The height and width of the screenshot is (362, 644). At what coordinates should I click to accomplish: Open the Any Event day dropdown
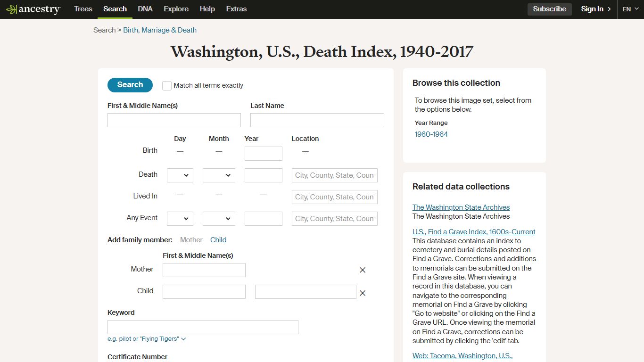(180, 219)
